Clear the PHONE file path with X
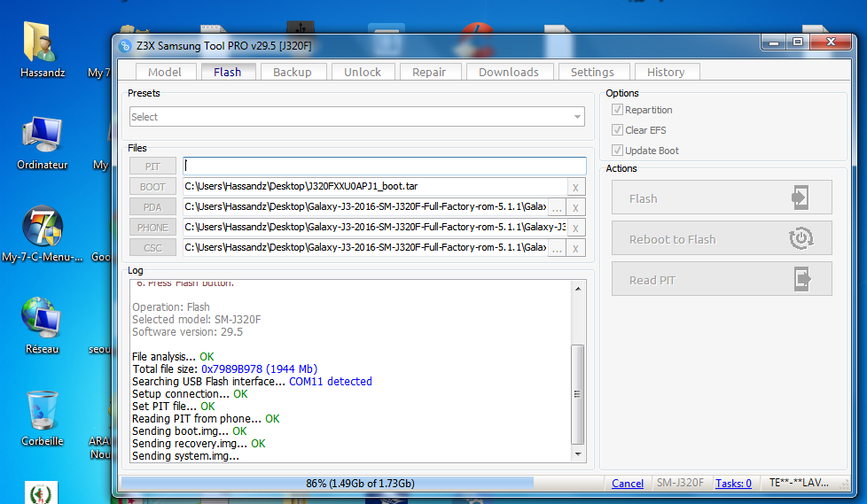Viewport: 867px width, 504px height. click(575, 228)
